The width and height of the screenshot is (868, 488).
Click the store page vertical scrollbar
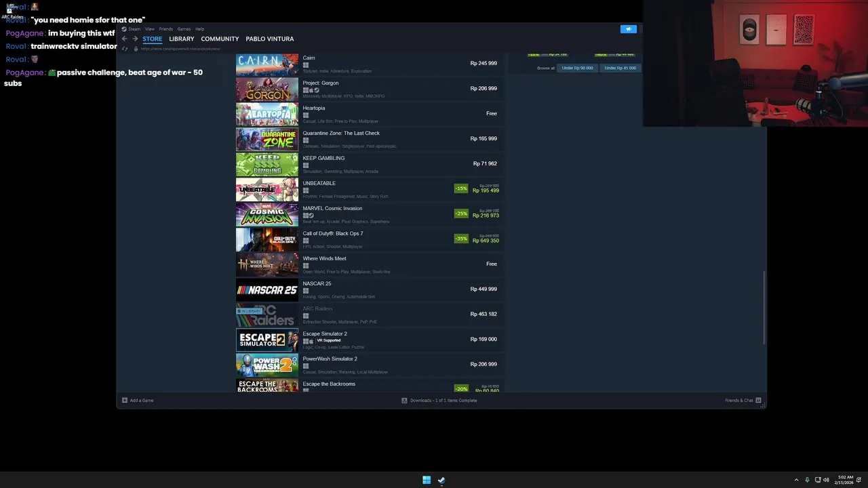(764, 308)
